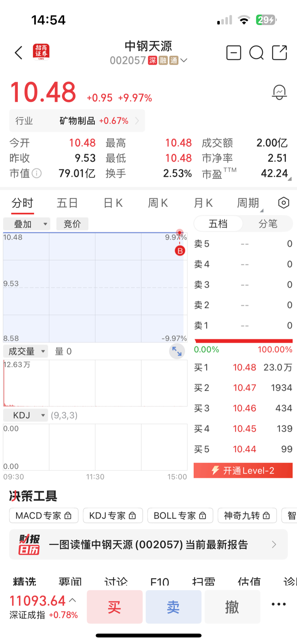Open the KDJ专家 tool

point(113,515)
